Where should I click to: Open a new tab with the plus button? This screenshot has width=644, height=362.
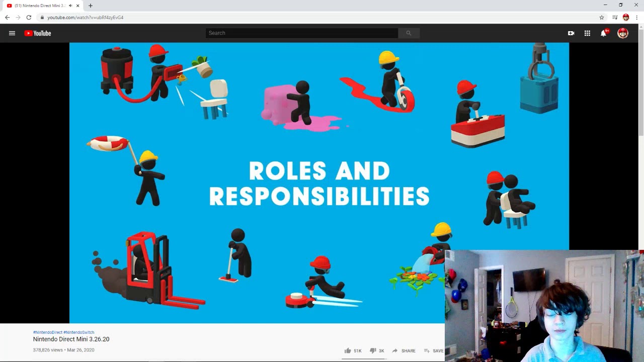click(91, 6)
